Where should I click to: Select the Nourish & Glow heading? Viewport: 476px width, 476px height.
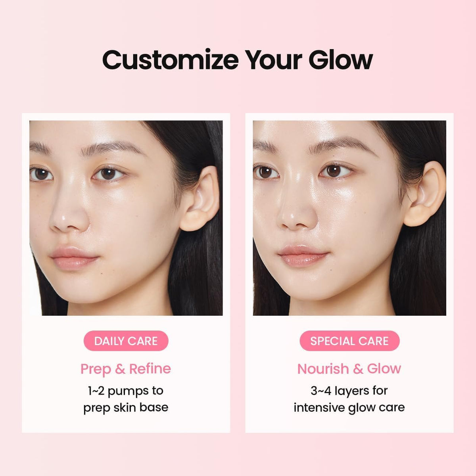coord(349,369)
